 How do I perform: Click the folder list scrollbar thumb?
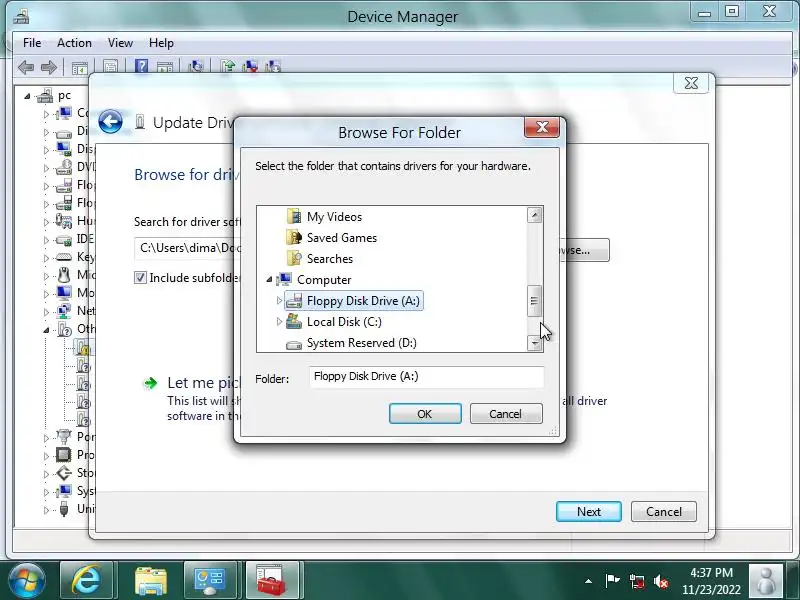coord(534,301)
